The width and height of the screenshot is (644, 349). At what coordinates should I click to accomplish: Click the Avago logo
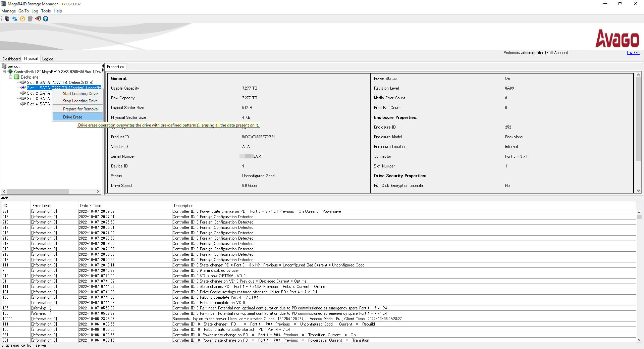617,38
